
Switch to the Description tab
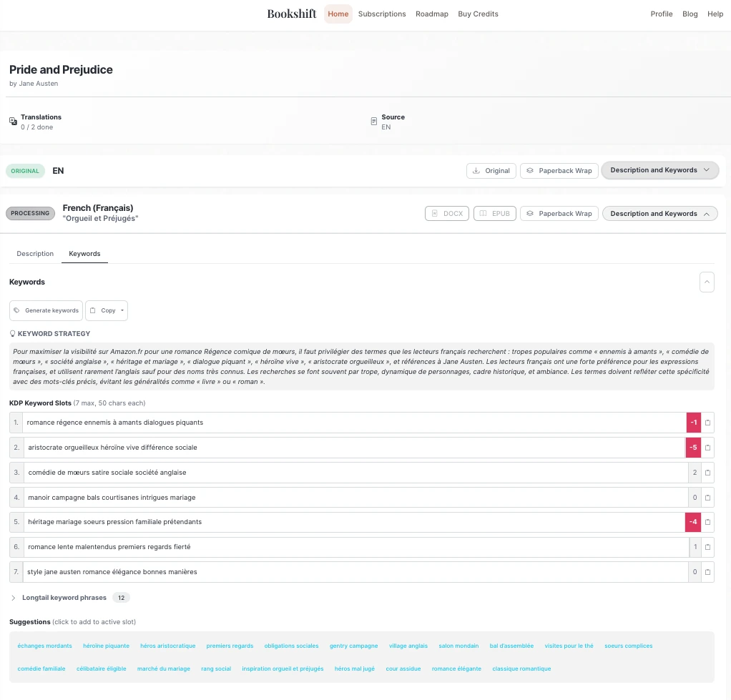coord(35,254)
